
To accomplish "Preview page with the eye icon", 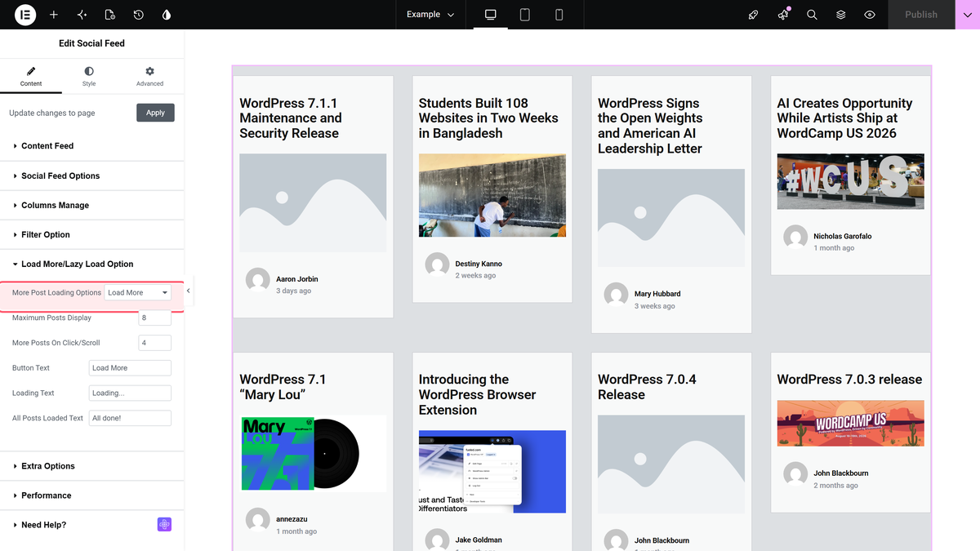I will (870, 15).
